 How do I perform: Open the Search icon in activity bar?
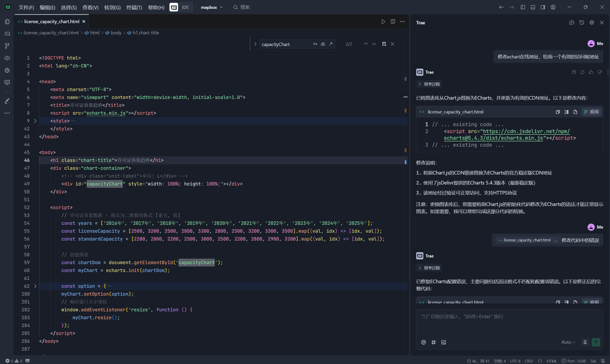coord(7,34)
